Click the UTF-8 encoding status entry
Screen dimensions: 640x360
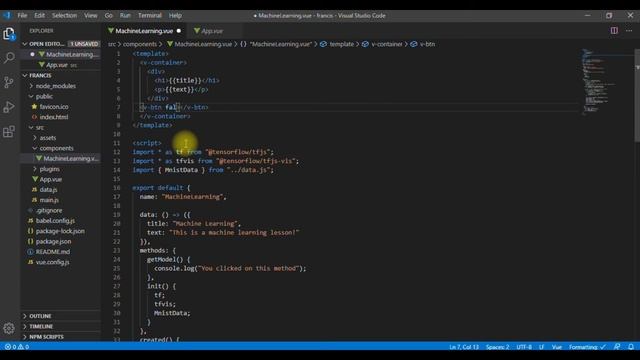tap(524, 347)
